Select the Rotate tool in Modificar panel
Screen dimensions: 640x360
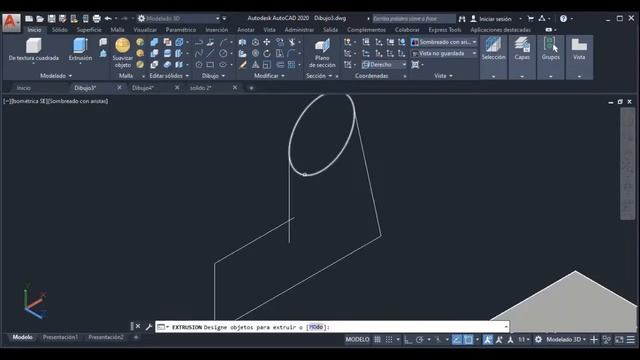(x=267, y=53)
